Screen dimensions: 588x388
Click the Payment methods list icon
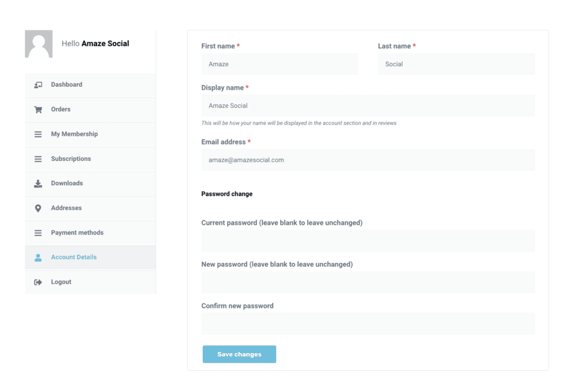(x=38, y=233)
